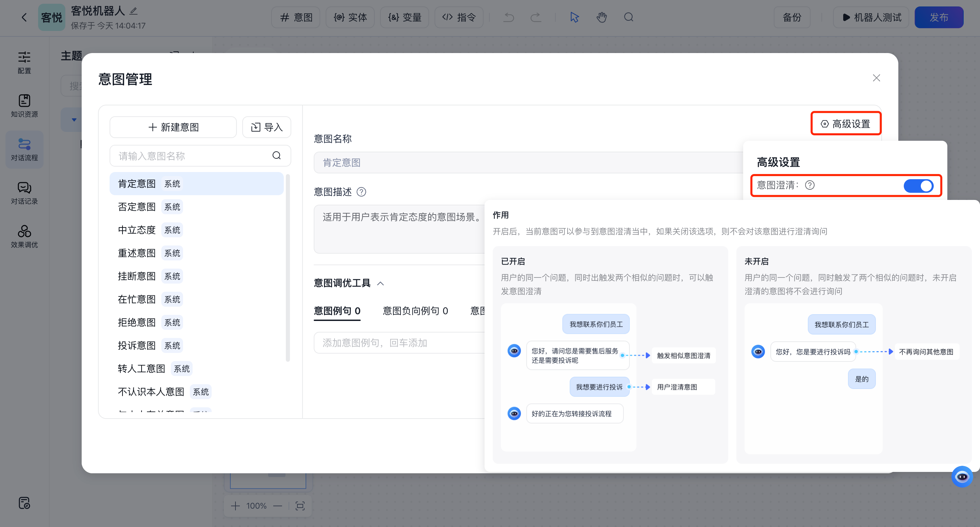Expand the blue topic dropdown arrow
This screenshot has width=980, height=527.
tap(75, 119)
